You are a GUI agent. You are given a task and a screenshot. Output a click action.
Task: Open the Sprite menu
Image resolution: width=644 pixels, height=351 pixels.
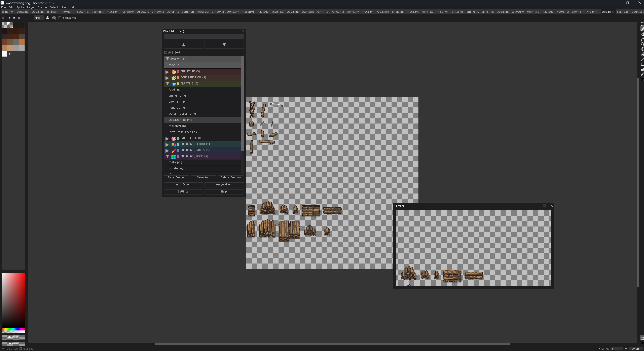[20, 8]
